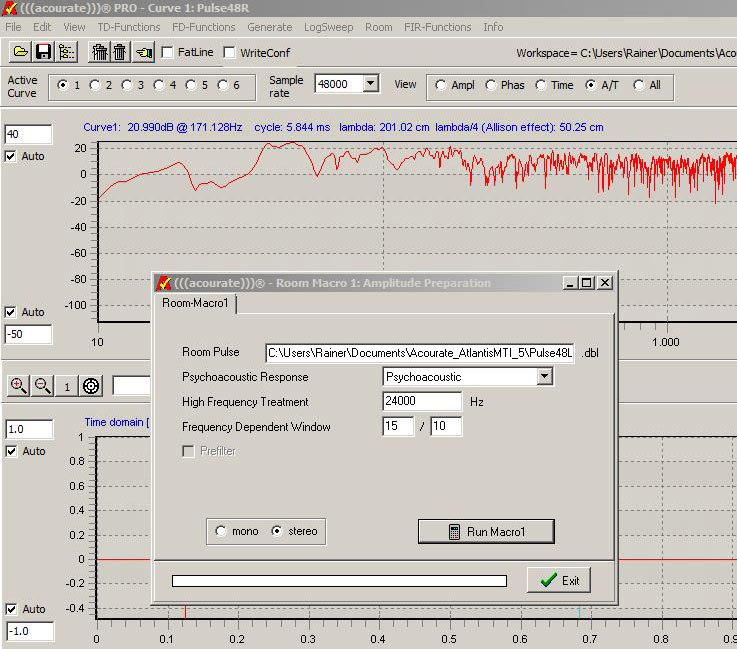Viewport: 737px width, 649px height.
Task: Click the macro progress bar
Action: tap(339, 580)
